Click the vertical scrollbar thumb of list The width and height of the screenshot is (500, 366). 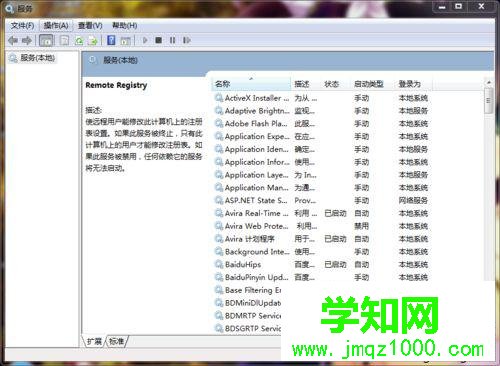[x=489, y=101]
